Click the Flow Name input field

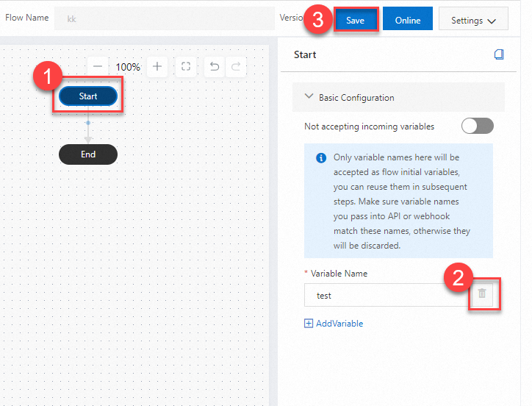coord(165,18)
